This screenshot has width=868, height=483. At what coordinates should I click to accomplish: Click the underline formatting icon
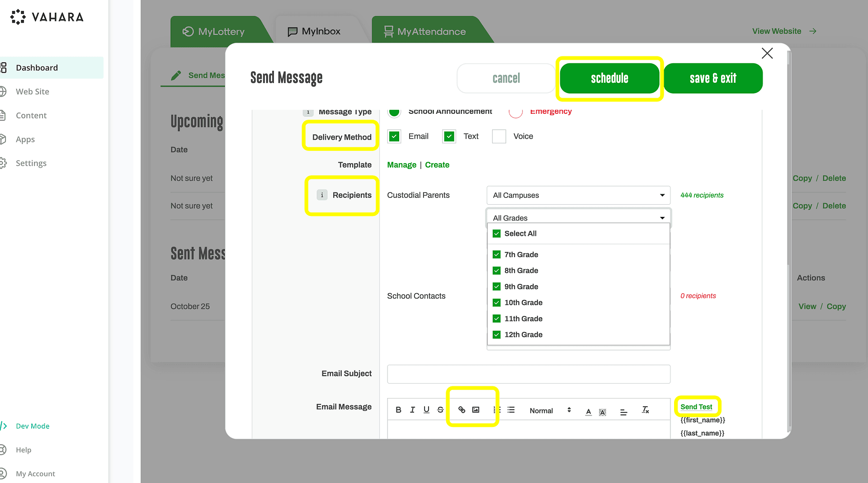point(426,410)
